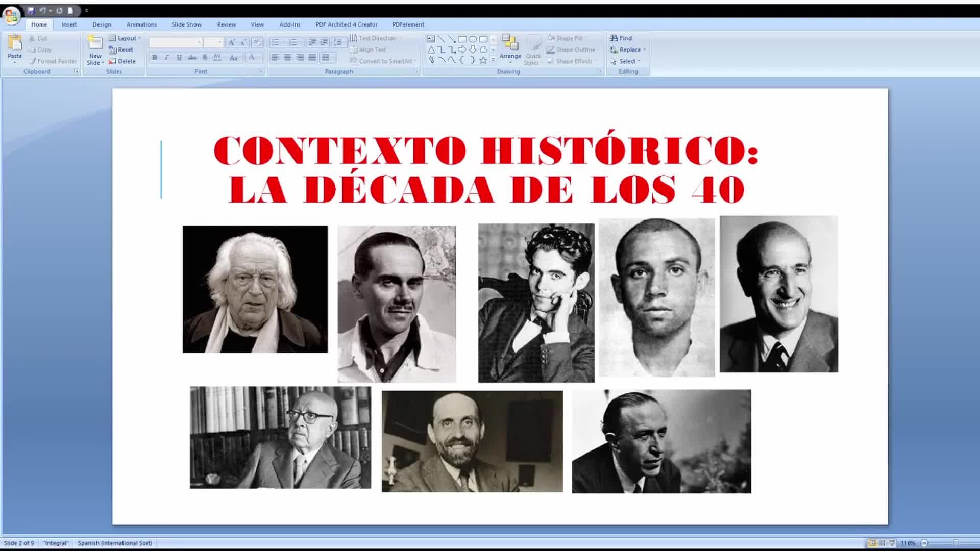The image size is (980, 551).
Task: Toggle Underline formatting
Action: (179, 58)
